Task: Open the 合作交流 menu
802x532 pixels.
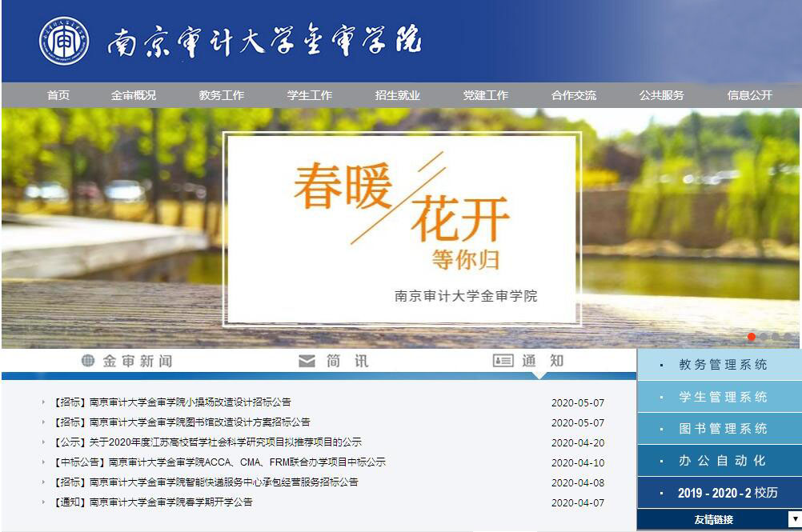Action: (x=573, y=95)
